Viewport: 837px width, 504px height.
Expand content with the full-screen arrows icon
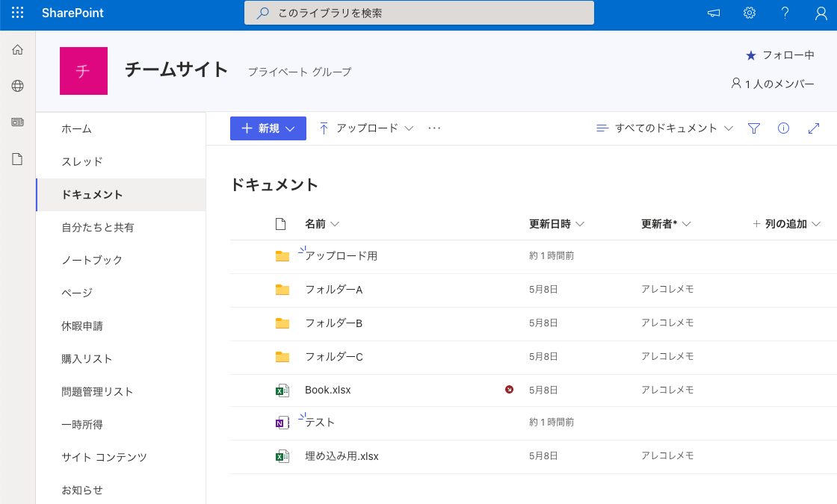point(814,128)
